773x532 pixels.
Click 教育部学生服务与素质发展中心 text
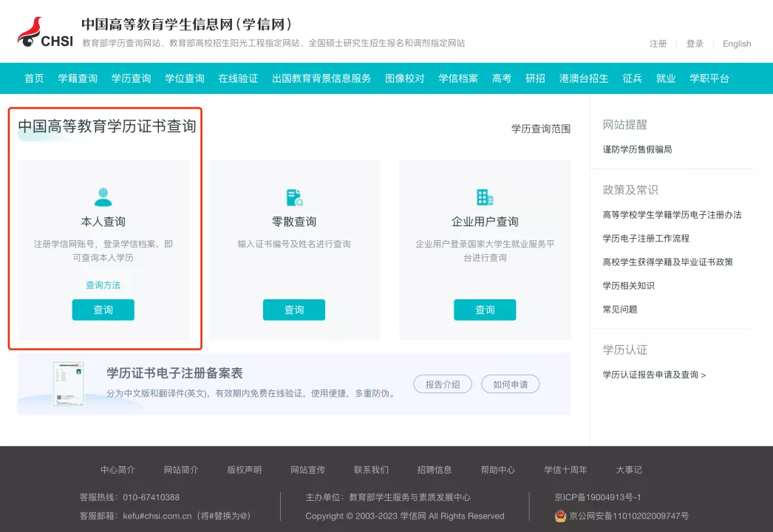tap(409, 497)
